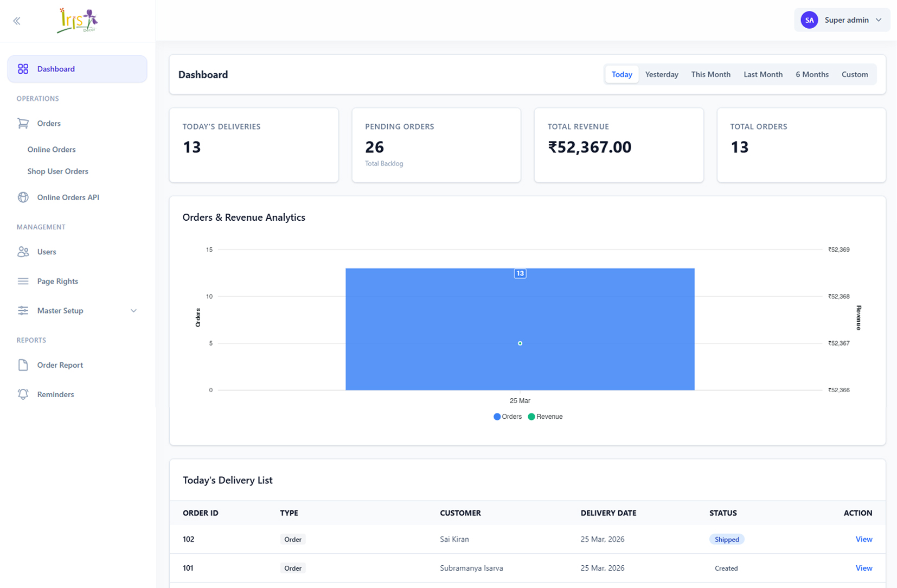Click the Page Rights list icon
Screen dimensions: 897x588
pyautogui.click(x=23, y=281)
